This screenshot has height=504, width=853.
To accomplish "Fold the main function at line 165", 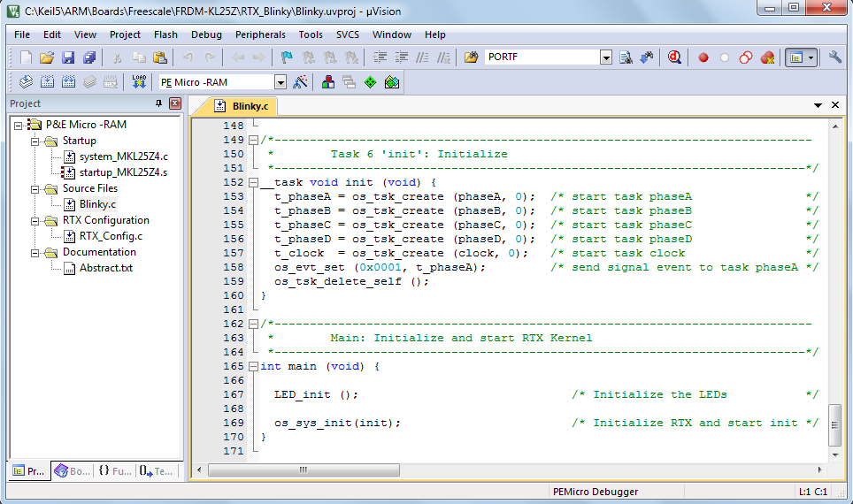I will 253,366.
